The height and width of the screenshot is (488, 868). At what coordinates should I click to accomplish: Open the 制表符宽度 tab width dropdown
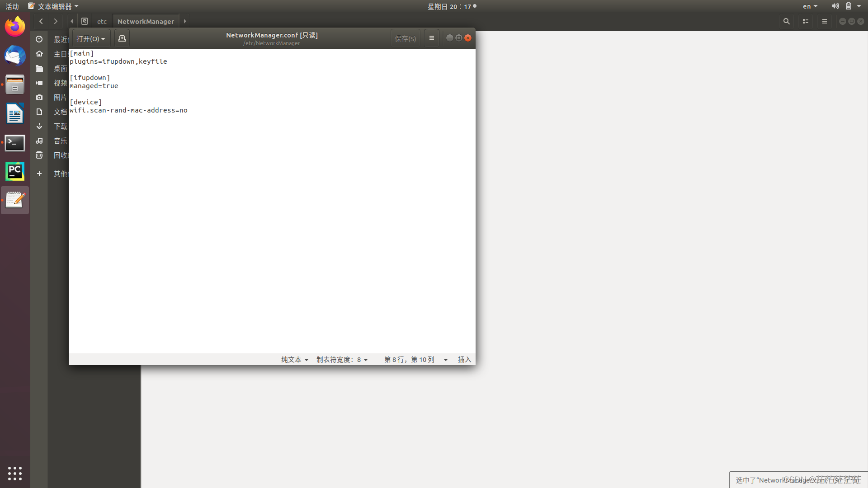click(x=342, y=360)
